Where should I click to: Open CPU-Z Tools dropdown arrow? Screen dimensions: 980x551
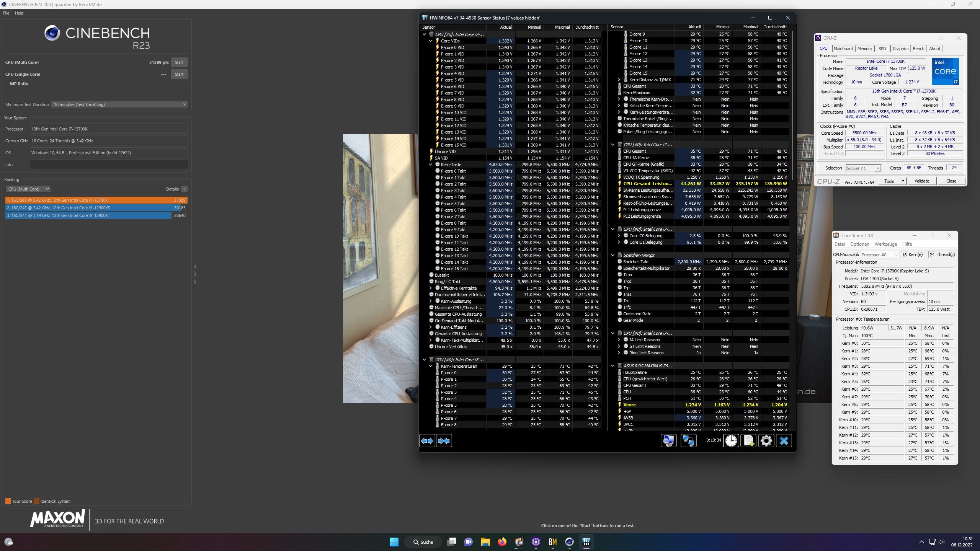903,181
